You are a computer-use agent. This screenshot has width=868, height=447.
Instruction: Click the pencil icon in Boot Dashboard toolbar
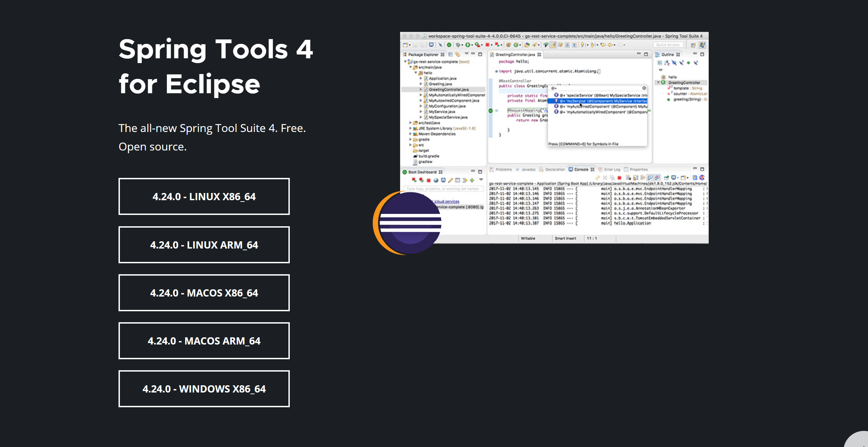click(x=450, y=180)
